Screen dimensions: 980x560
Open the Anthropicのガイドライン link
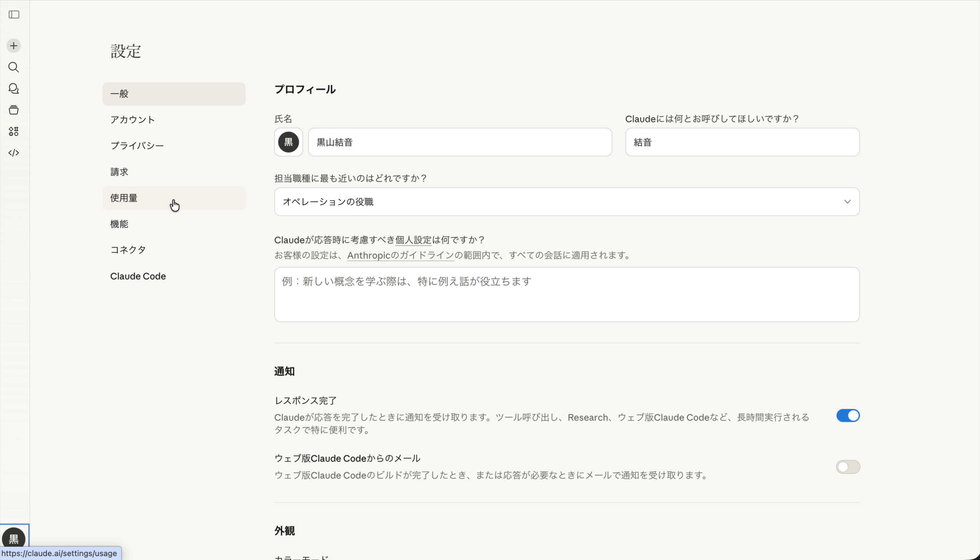[400, 255]
